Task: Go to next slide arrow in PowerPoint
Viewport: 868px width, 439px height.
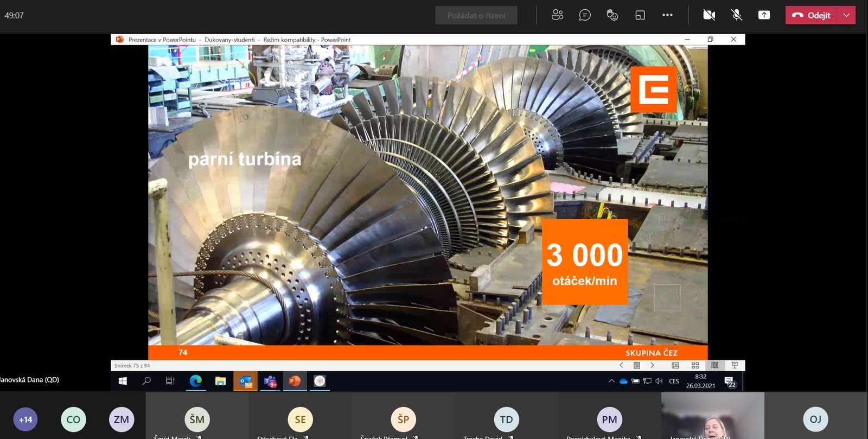Action: click(652, 366)
